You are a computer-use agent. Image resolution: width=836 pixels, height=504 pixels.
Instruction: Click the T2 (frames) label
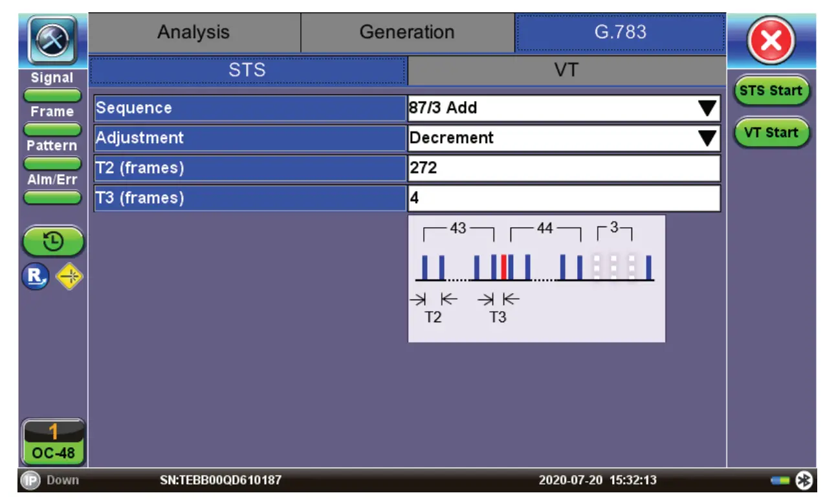tap(250, 168)
